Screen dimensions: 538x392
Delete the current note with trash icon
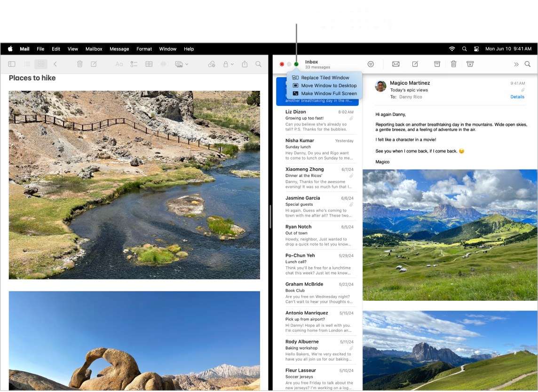coord(79,64)
